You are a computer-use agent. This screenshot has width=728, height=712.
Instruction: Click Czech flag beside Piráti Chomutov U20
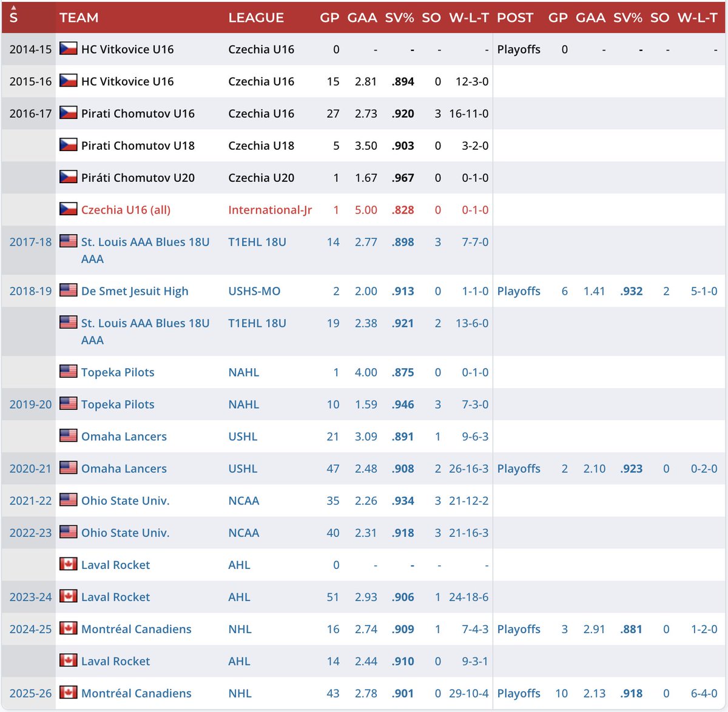click(x=68, y=177)
